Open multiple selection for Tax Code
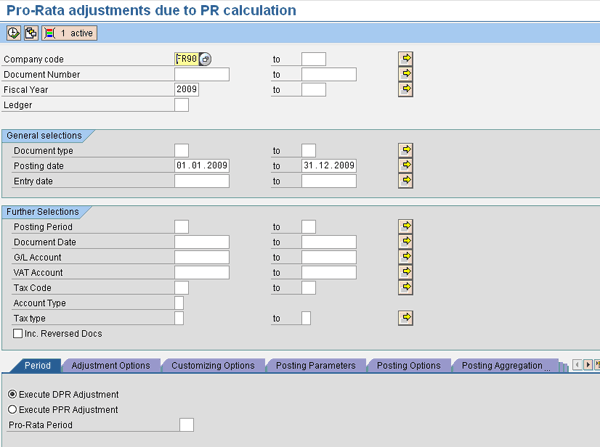Viewport: 600px width, 447px height. 406,287
